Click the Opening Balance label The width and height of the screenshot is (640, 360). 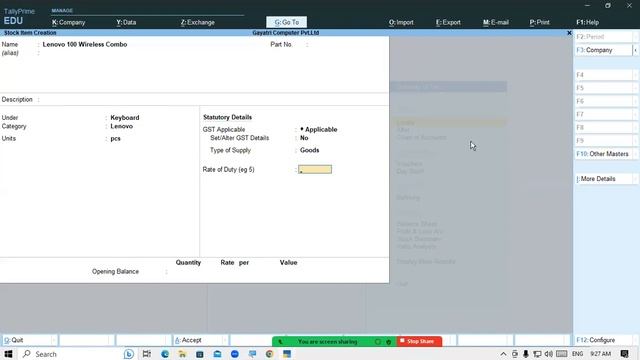point(115,271)
